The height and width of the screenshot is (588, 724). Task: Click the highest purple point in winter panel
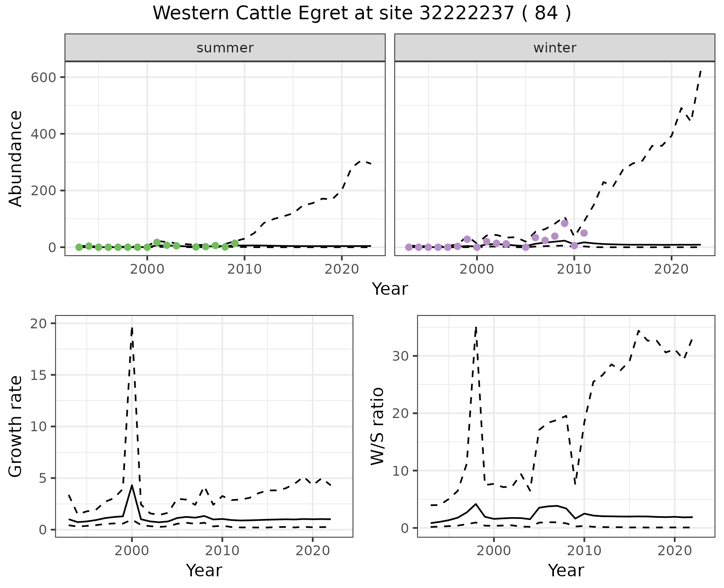click(x=564, y=224)
